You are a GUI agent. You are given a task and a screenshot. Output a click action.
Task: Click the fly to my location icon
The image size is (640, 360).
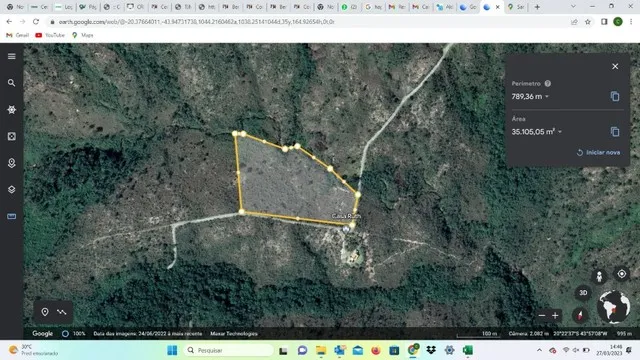[622, 274]
